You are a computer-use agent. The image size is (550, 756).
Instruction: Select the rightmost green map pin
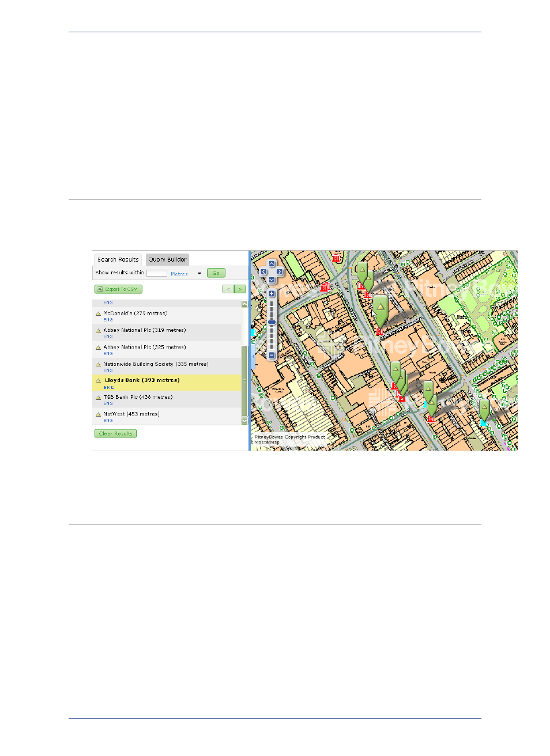[x=484, y=410]
